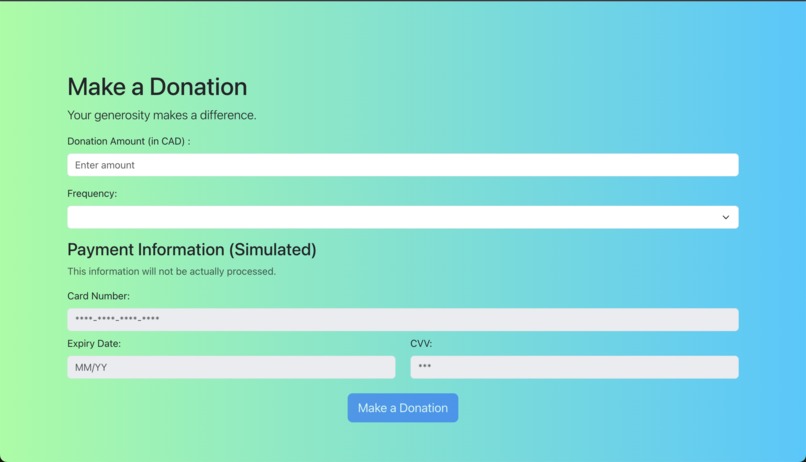The image size is (806, 462).
Task: Click the 'Frequency:' label
Action: tap(92, 194)
